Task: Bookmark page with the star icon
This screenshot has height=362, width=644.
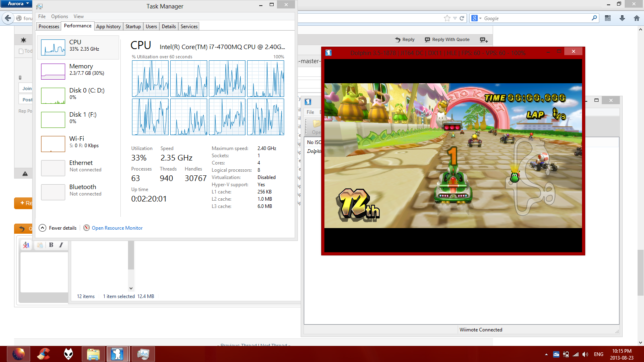Action: pyautogui.click(x=447, y=18)
